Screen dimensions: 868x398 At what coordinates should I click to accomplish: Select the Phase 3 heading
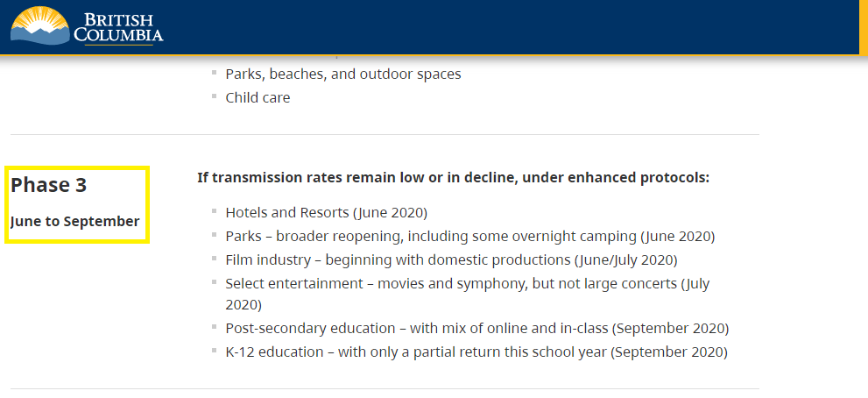(x=49, y=185)
